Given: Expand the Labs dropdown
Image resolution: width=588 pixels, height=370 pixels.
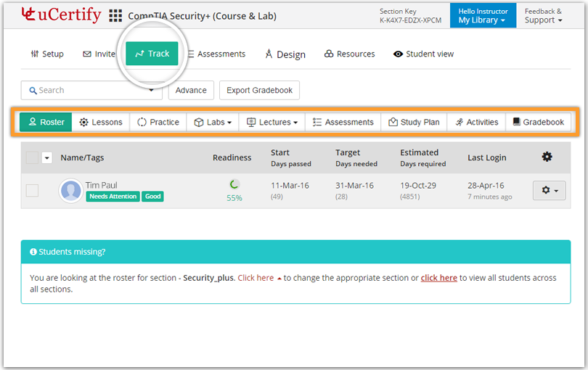Looking at the screenshot, I should click(x=213, y=122).
